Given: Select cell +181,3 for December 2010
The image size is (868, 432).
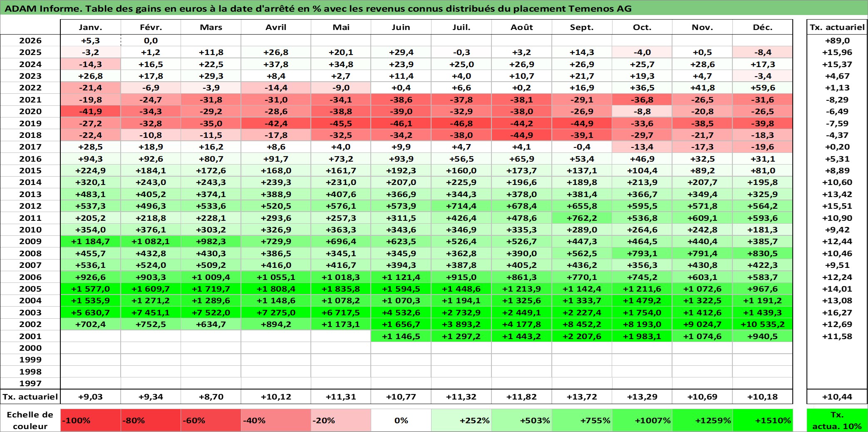Looking at the screenshot, I should 762,230.
